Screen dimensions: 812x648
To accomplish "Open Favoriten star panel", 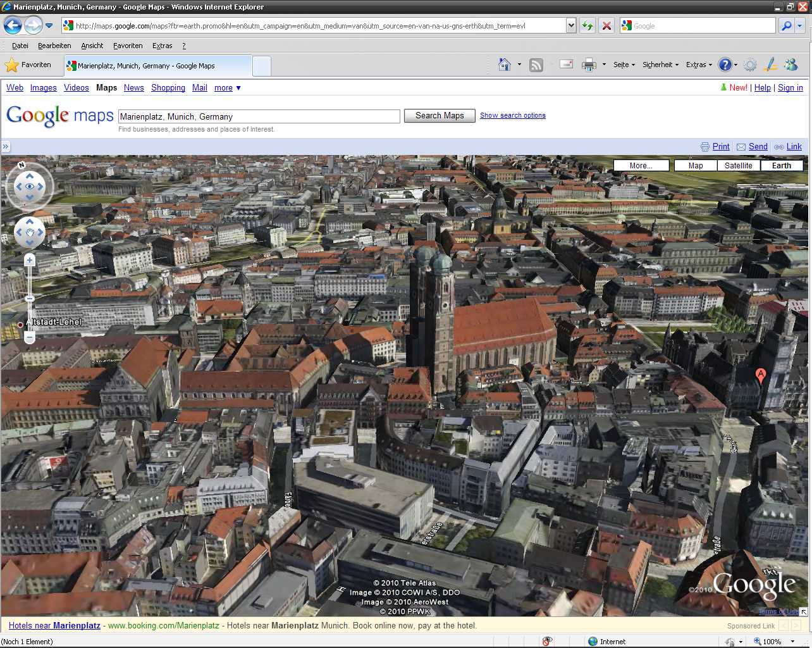I will pyautogui.click(x=28, y=65).
